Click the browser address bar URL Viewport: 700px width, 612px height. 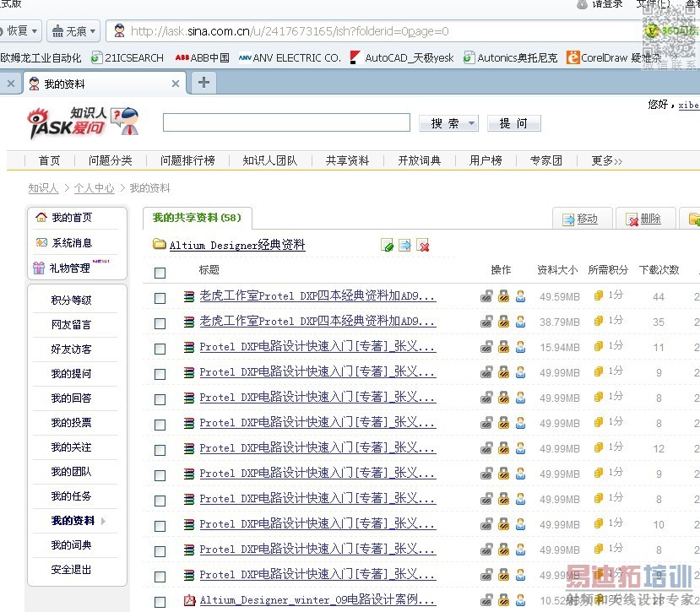click(290, 31)
